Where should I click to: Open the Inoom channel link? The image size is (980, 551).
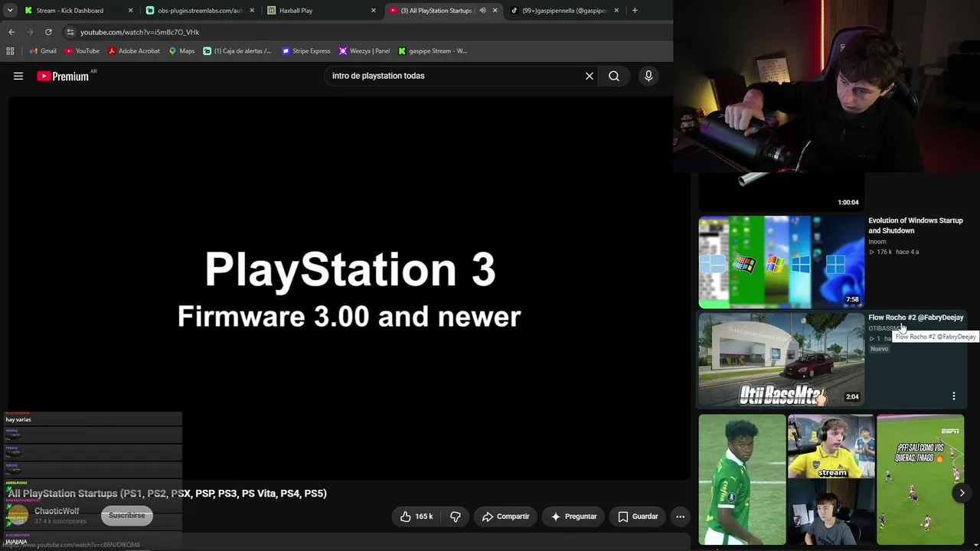877,242
